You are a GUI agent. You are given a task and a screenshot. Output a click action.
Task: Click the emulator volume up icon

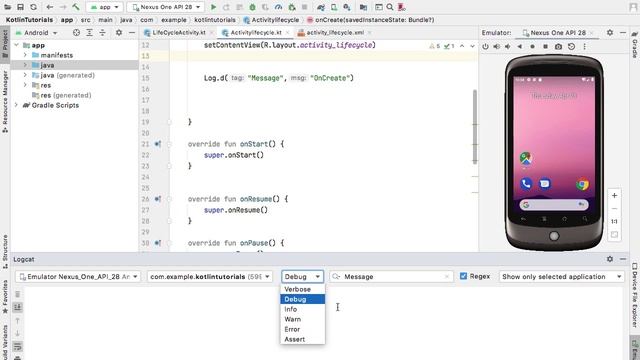click(x=496, y=47)
